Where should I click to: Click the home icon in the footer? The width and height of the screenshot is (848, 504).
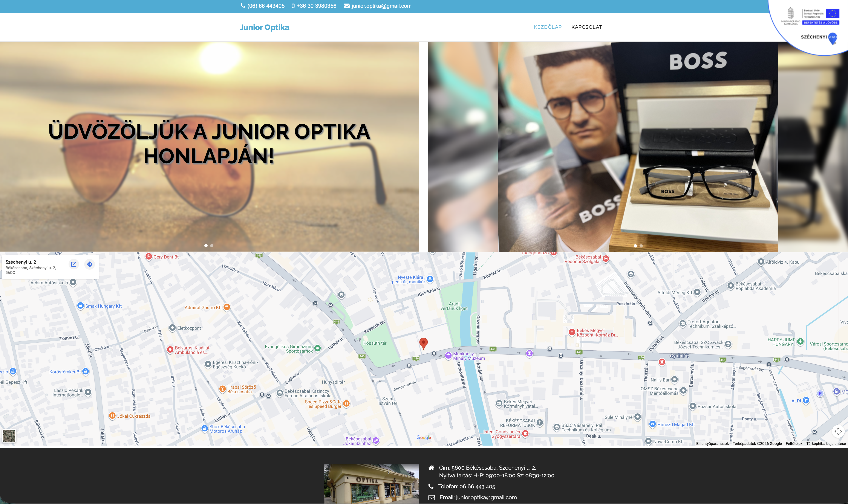pyautogui.click(x=431, y=468)
